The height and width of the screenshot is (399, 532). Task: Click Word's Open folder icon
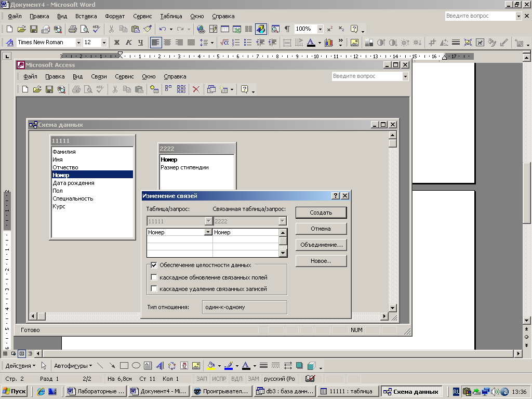point(21,29)
